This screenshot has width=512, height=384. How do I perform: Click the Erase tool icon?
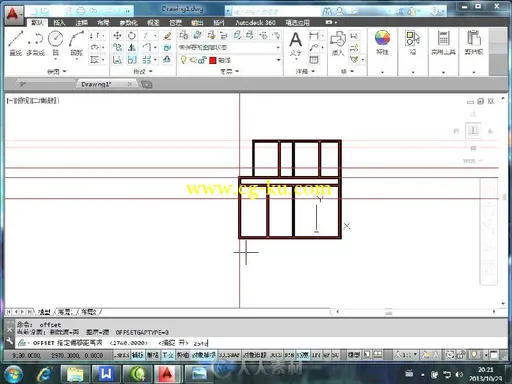click(x=167, y=35)
